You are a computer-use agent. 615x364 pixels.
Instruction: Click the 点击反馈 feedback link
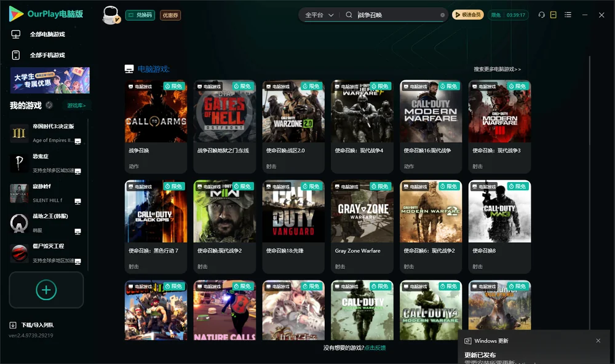coord(375,348)
